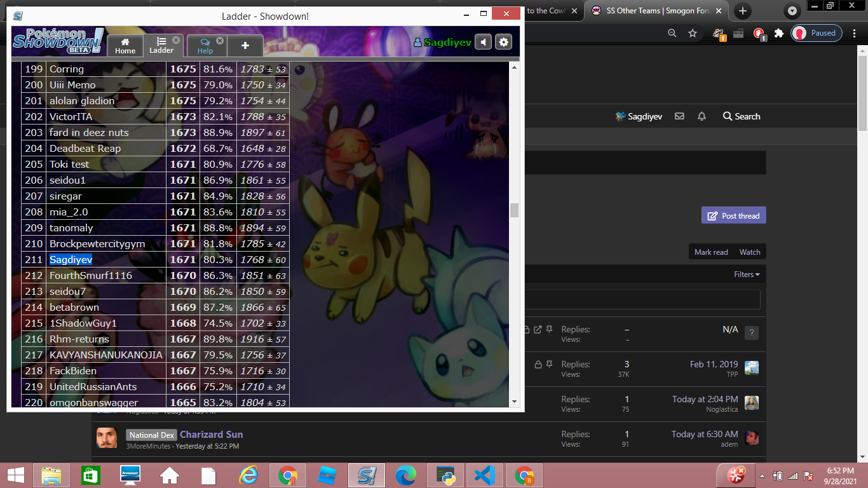
Task: Open a new Chrome tab
Action: [742, 11]
